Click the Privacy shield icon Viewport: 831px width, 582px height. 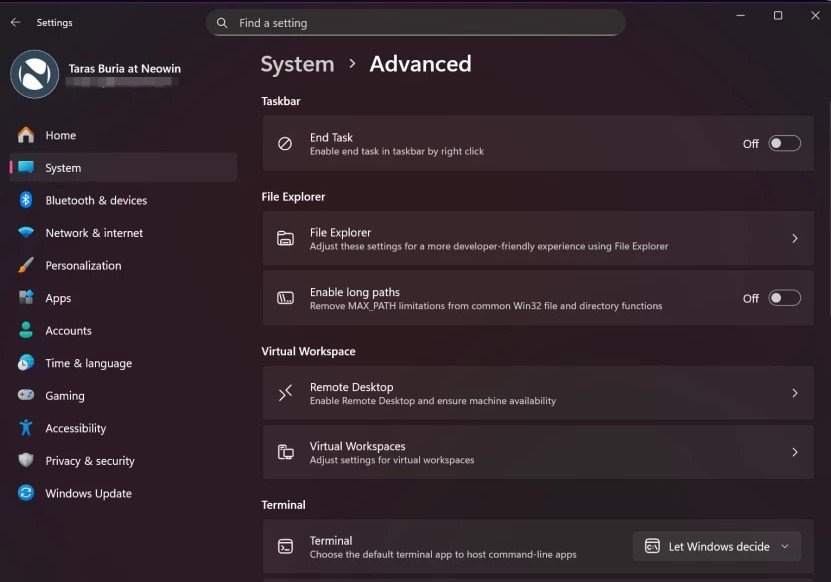(x=25, y=460)
